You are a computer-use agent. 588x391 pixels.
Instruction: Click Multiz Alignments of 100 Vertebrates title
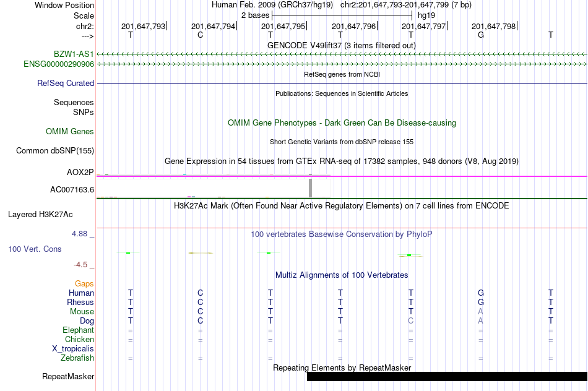(342, 275)
